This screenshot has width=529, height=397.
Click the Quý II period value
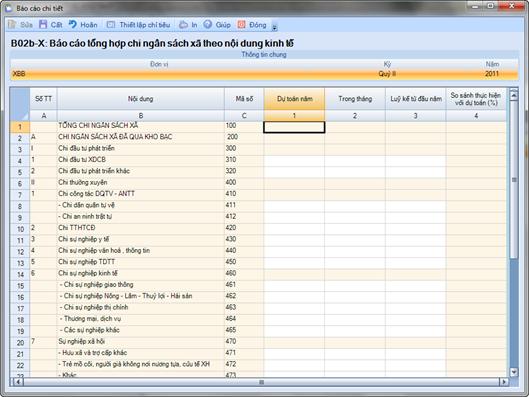pos(387,74)
